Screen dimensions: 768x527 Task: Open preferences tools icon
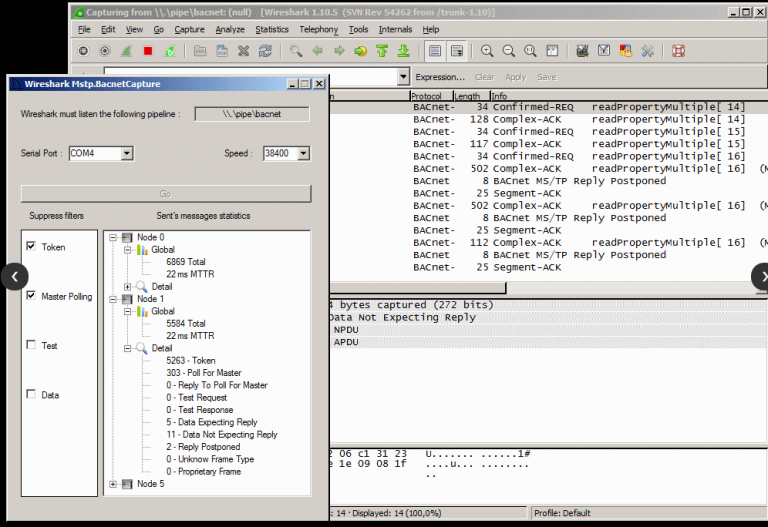(x=648, y=51)
